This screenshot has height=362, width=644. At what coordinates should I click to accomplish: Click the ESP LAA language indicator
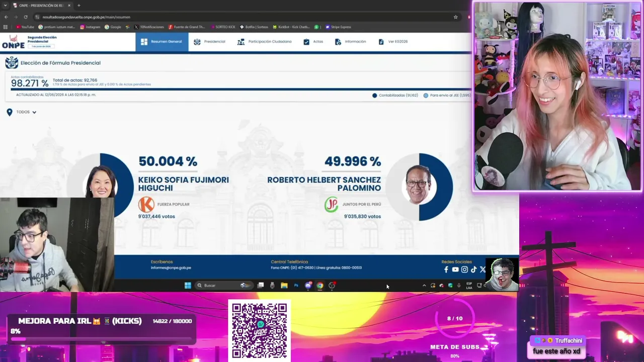point(469,286)
